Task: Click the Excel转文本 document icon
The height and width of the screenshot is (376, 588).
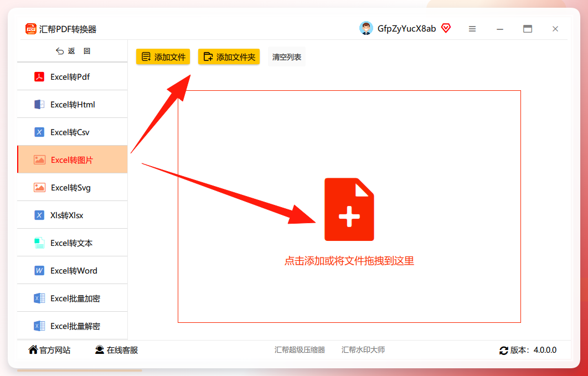Action: click(39, 243)
